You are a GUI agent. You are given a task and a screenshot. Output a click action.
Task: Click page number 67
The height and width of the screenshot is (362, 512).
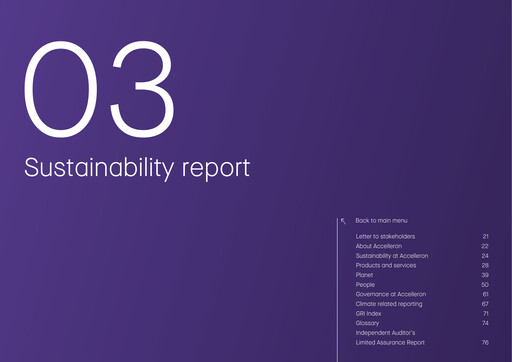point(485,304)
